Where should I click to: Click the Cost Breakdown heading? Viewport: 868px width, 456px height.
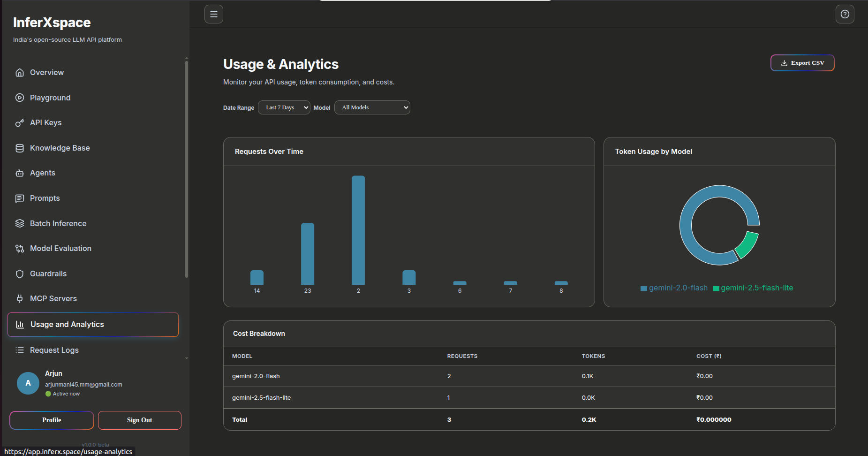[259, 333]
